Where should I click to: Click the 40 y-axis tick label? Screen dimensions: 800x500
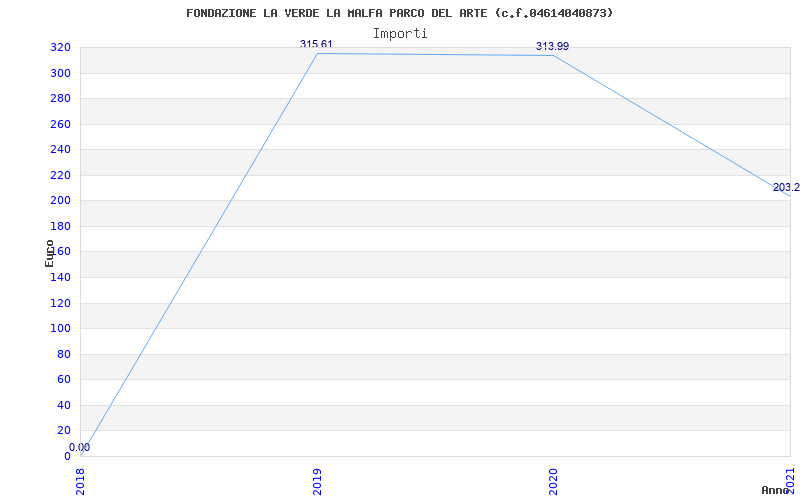(x=64, y=406)
